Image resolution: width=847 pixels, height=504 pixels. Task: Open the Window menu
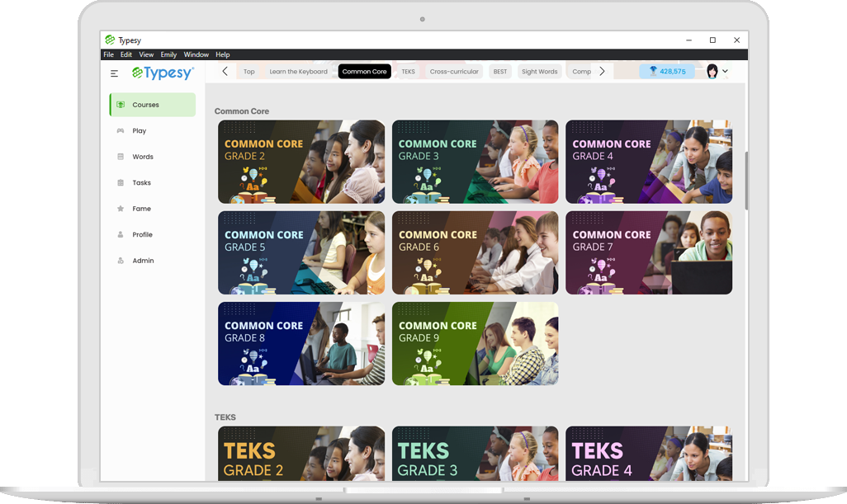[x=196, y=54]
